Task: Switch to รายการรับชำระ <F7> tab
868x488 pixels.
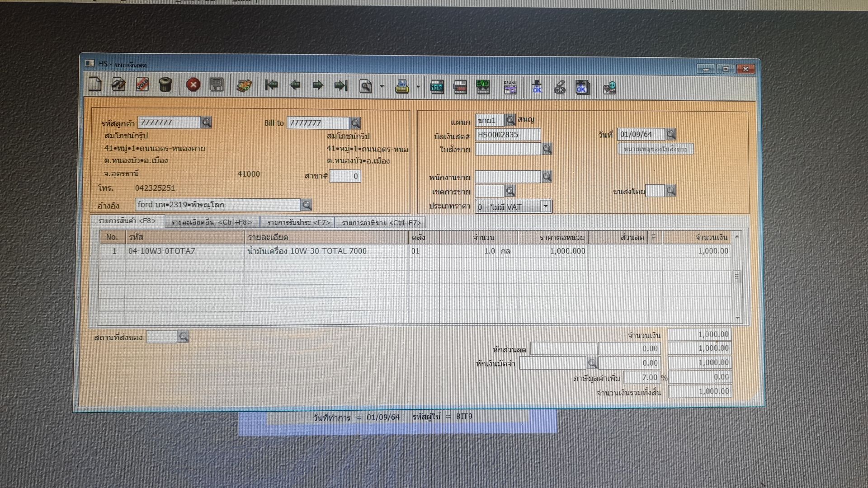Action: [298, 222]
